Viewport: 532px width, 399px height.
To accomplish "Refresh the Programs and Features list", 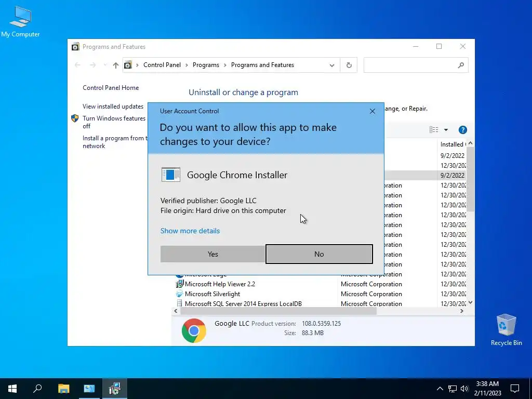I will (x=349, y=65).
